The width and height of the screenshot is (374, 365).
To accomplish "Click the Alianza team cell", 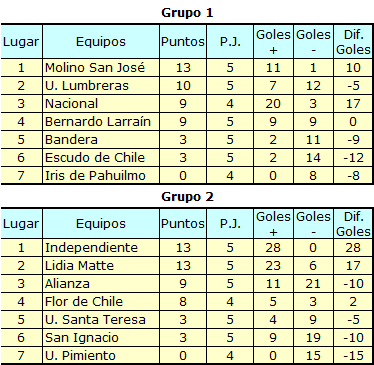I will (101, 284).
